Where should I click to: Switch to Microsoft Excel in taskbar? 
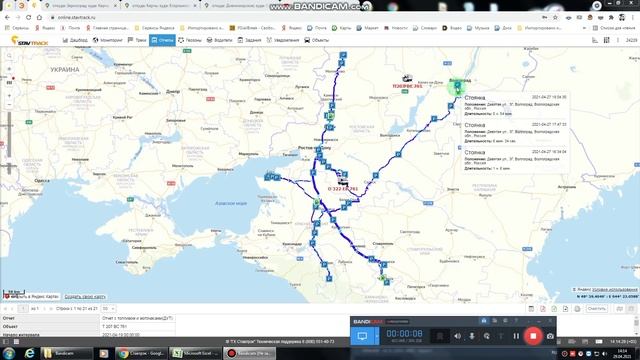point(195,353)
